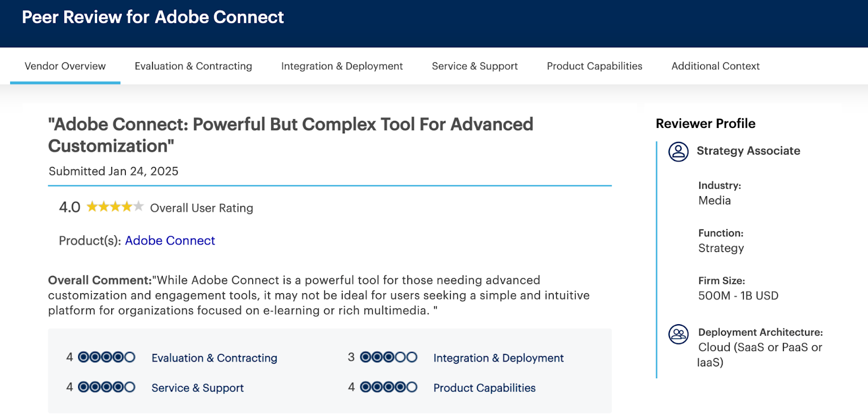Click the 'Product(s):' label
The width and height of the screenshot is (868, 419).
pyautogui.click(x=90, y=241)
